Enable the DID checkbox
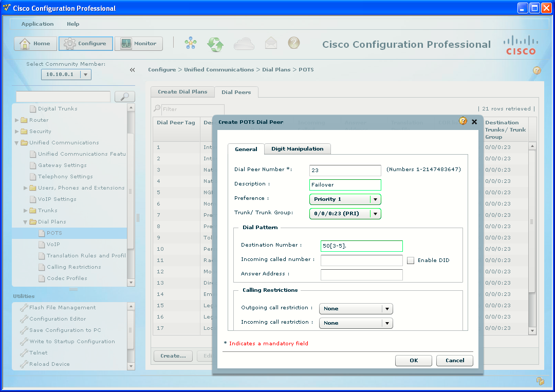Viewport: 555px width, 392px height. [411, 260]
